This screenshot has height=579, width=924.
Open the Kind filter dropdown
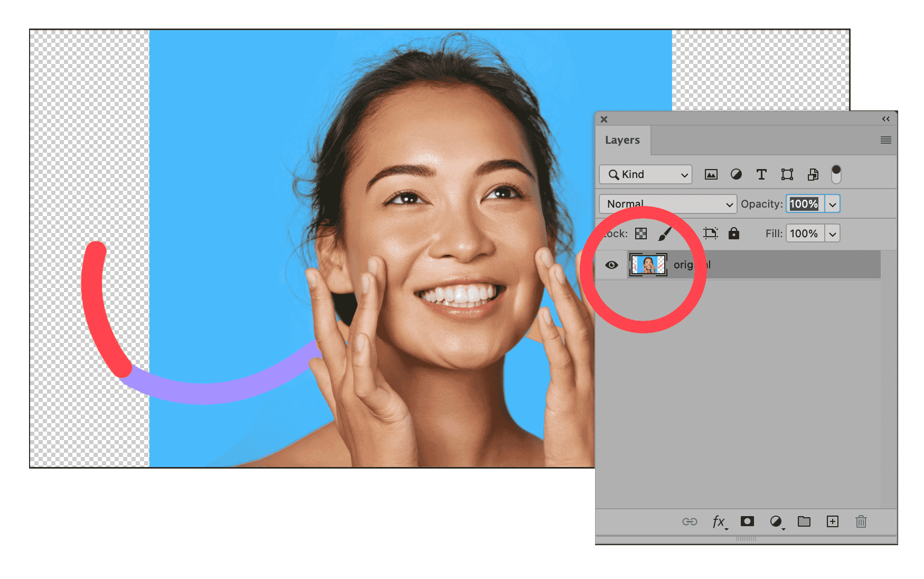[646, 174]
